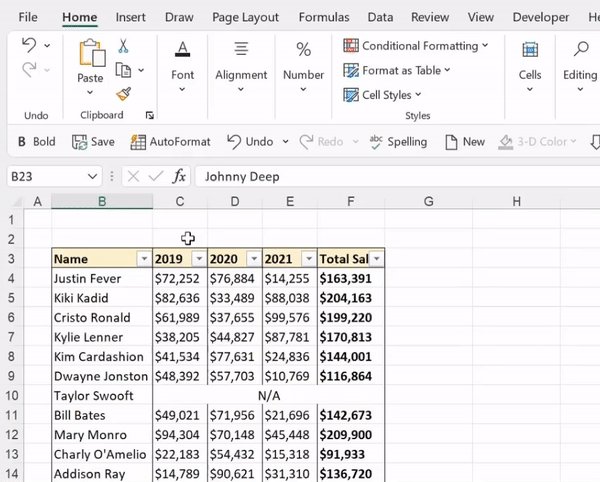Open the Font group

click(x=183, y=66)
